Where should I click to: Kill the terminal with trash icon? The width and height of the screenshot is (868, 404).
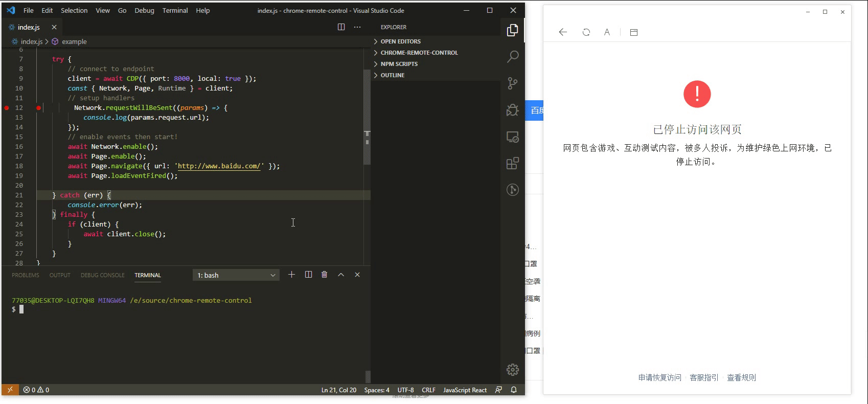[x=324, y=275]
